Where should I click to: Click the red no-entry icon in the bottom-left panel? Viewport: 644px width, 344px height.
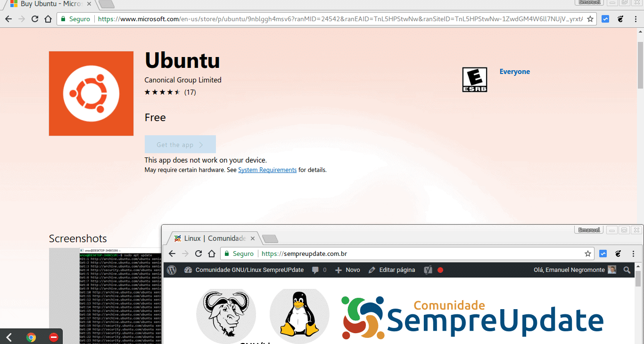click(x=53, y=337)
